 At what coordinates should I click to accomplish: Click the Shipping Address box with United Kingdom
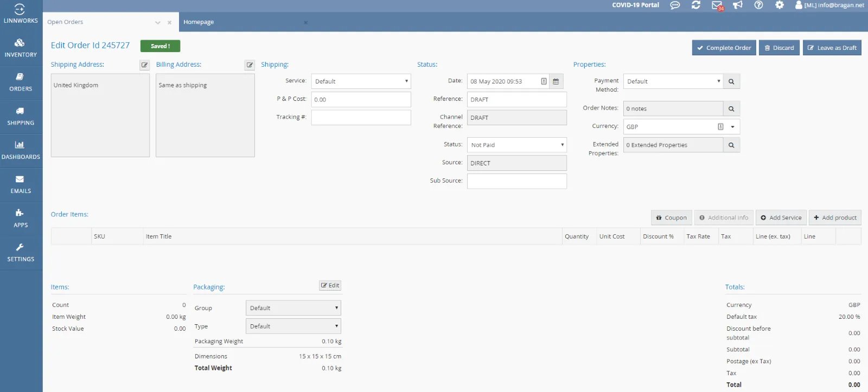click(x=100, y=115)
